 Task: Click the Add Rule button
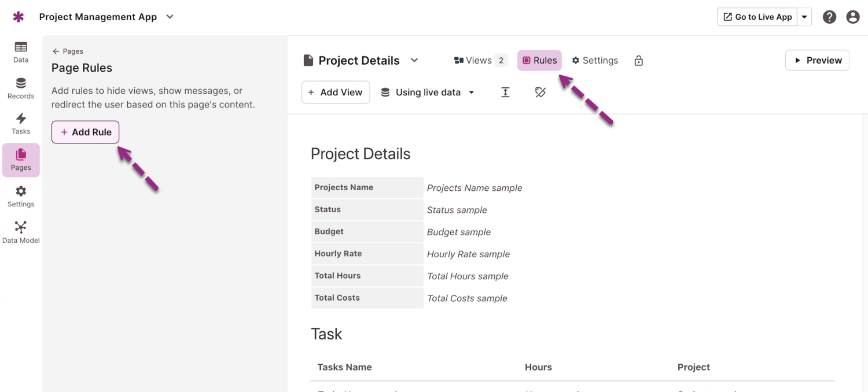(85, 132)
